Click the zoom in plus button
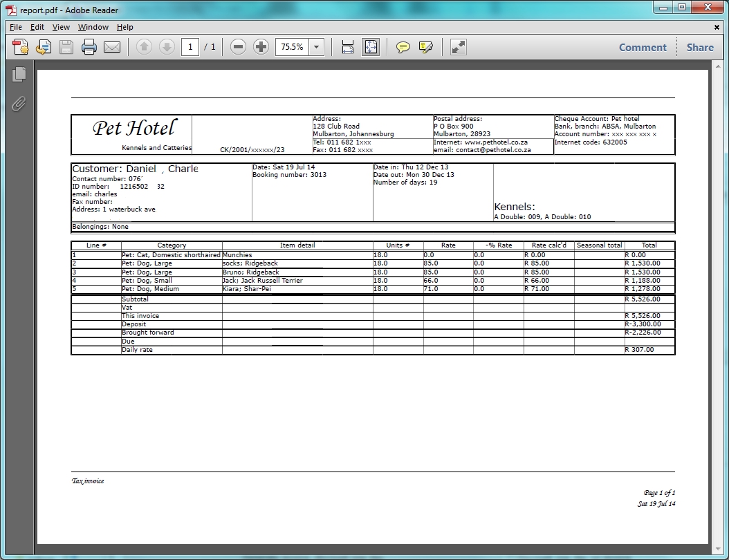The height and width of the screenshot is (560, 729). click(x=261, y=47)
